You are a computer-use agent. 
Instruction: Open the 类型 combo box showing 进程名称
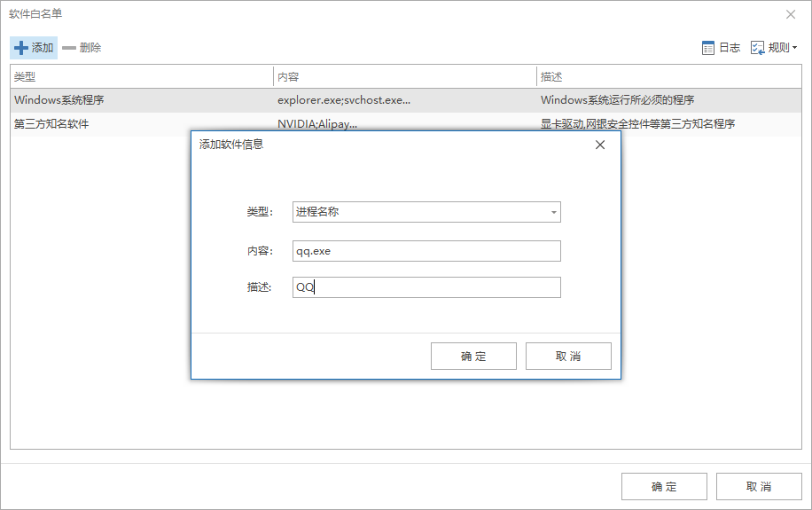[x=426, y=212]
